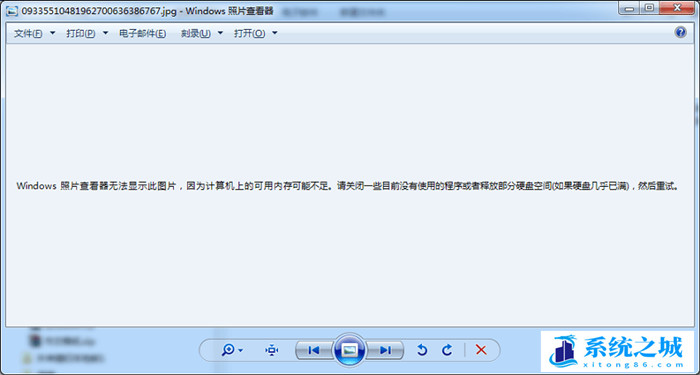Click the photo viewer title bar icon
700x375 pixels.
click(x=12, y=11)
